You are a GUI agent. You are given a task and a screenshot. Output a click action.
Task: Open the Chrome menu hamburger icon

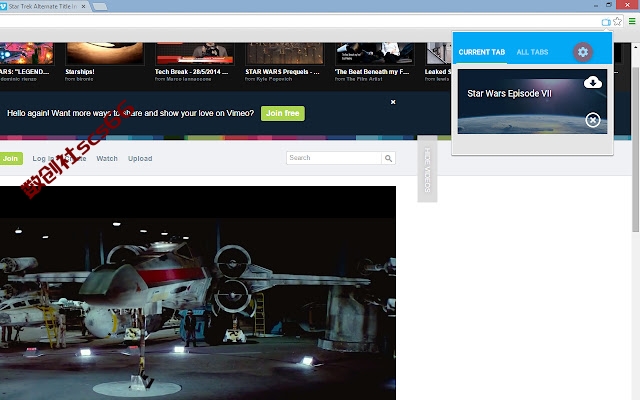pyautogui.click(x=632, y=21)
